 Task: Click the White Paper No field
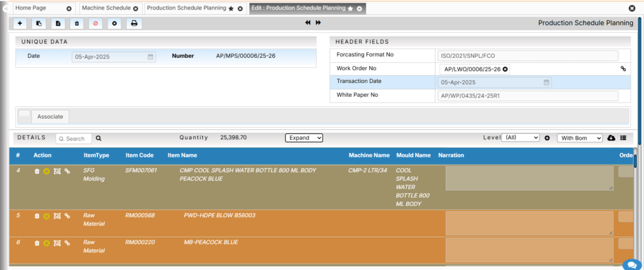coord(528,96)
